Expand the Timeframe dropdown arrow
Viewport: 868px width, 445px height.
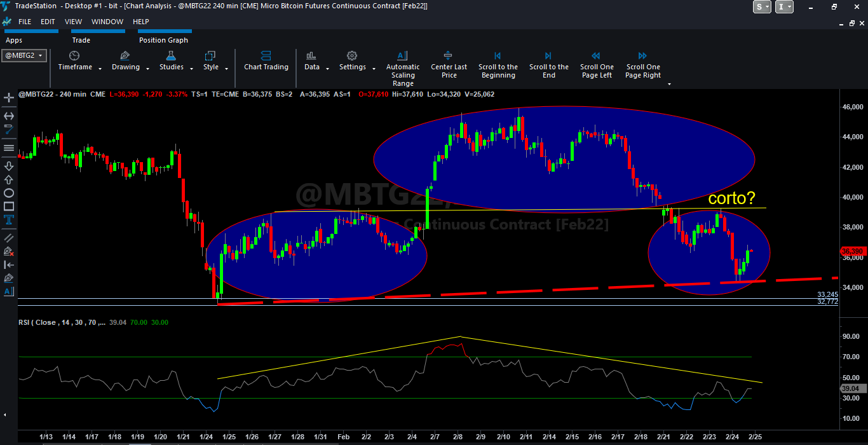point(99,68)
